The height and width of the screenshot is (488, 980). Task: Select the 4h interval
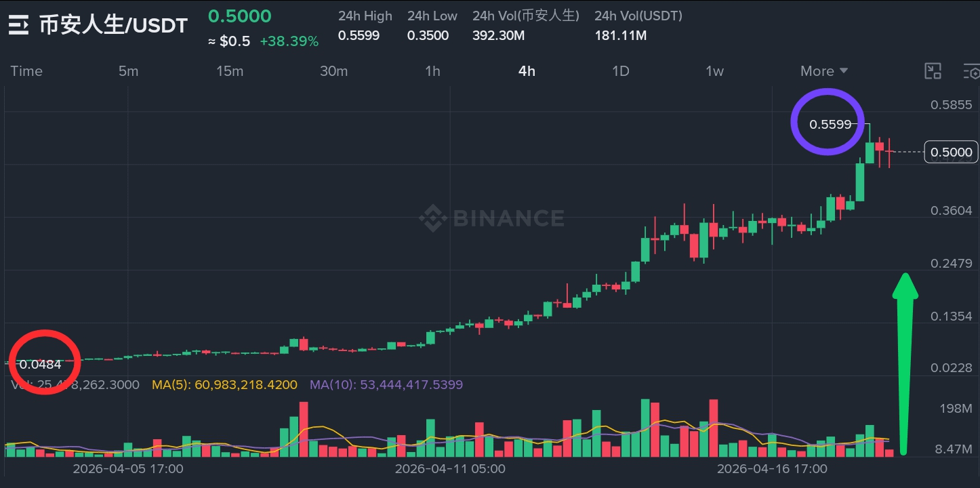click(527, 71)
